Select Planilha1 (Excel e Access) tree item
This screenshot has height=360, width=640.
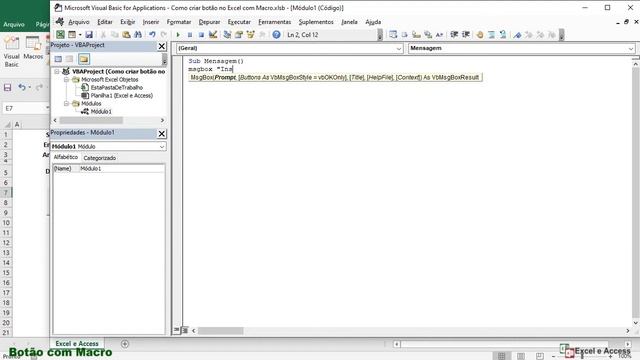point(122,96)
